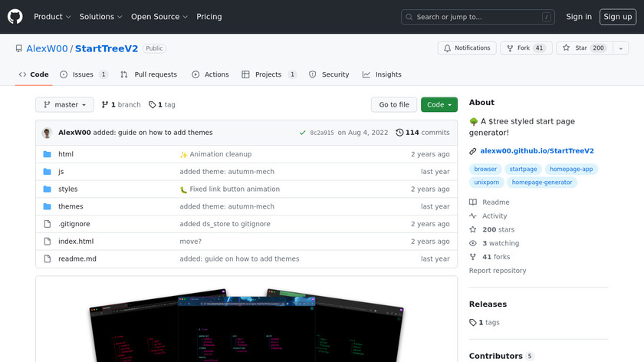The width and height of the screenshot is (644, 362).
Task: Click the GitHub logo icon
Action: point(15,16)
